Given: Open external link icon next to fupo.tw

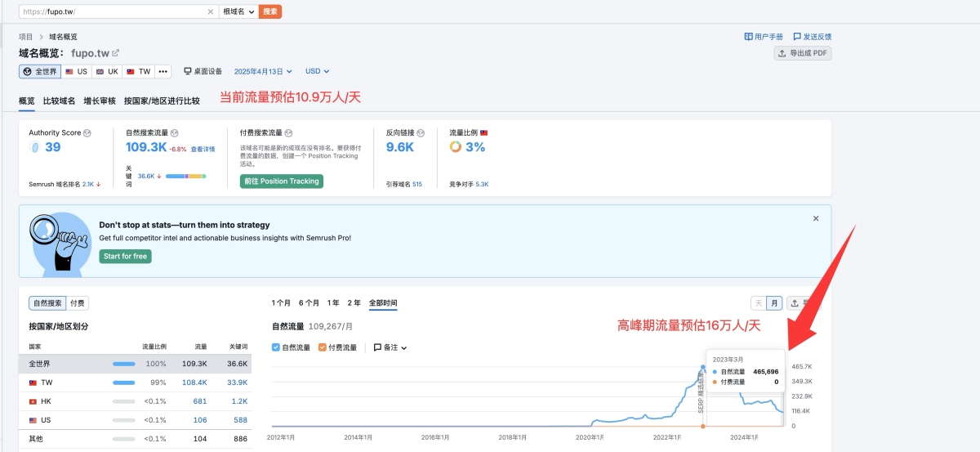Looking at the screenshot, I should click(x=116, y=53).
